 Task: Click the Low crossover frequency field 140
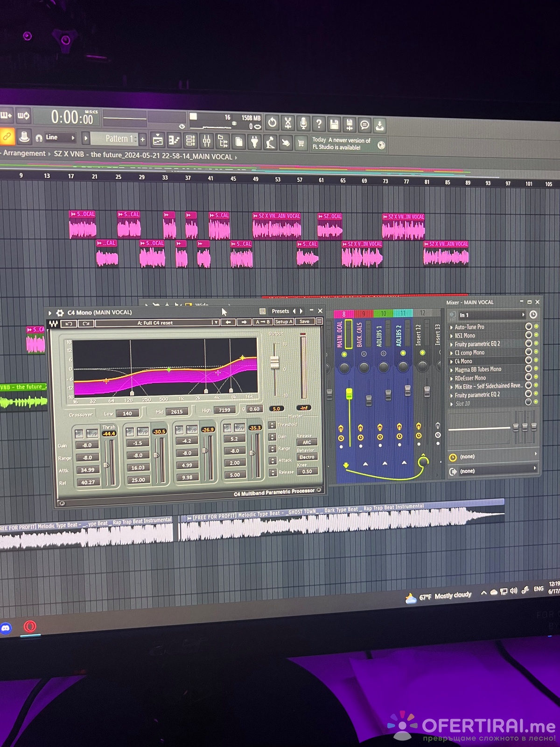tap(127, 413)
